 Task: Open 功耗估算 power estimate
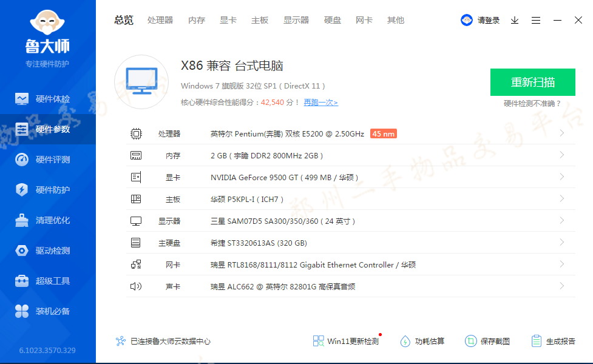[x=422, y=342]
